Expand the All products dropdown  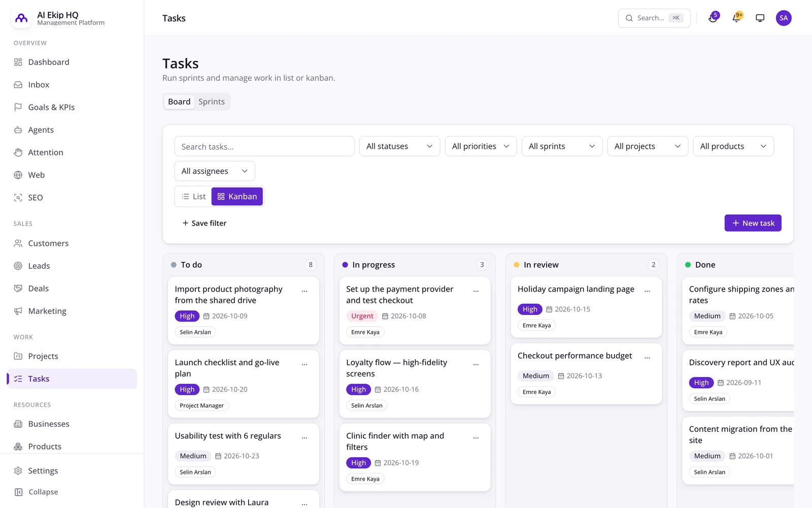pos(733,146)
